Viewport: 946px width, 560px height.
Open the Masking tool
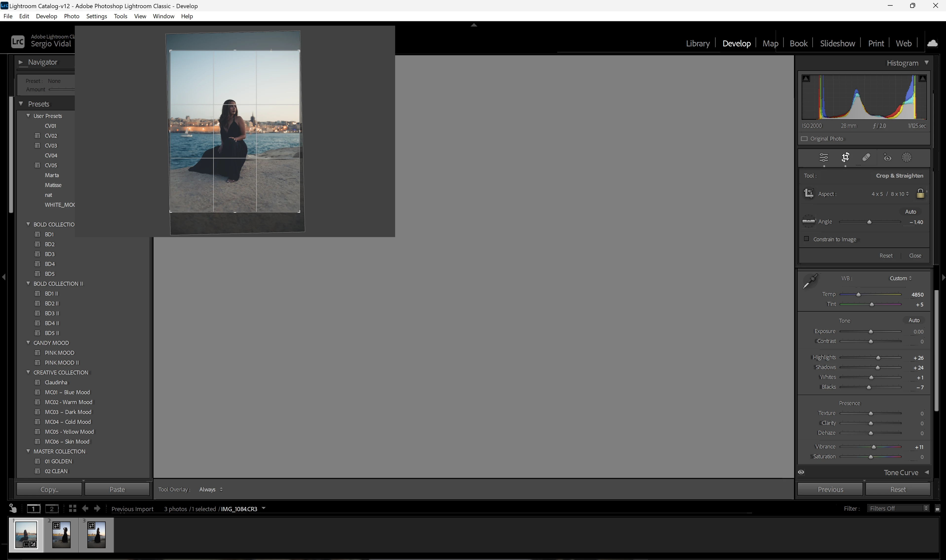(x=907, y=157)
